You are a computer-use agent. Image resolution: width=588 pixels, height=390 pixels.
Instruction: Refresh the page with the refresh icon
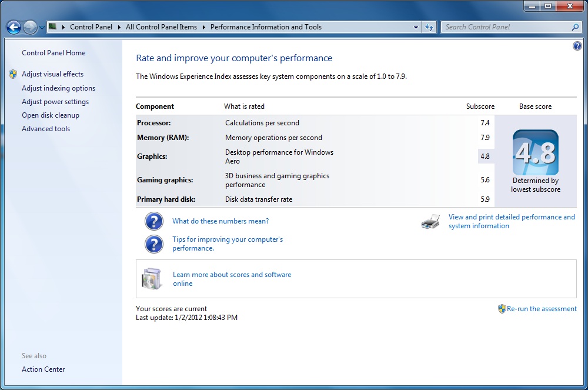pos(429,27)
